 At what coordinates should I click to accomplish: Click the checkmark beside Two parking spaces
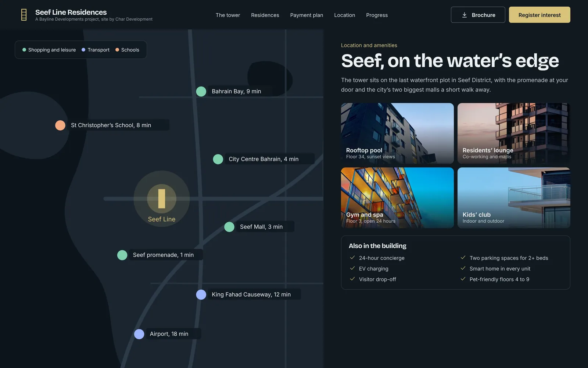tap(463, 258)
